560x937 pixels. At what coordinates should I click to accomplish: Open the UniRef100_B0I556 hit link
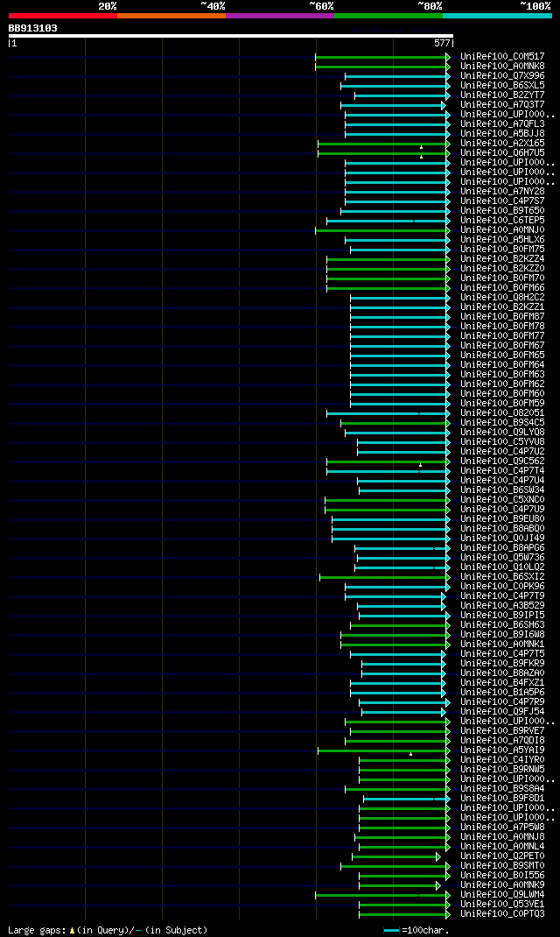(502, 876)
